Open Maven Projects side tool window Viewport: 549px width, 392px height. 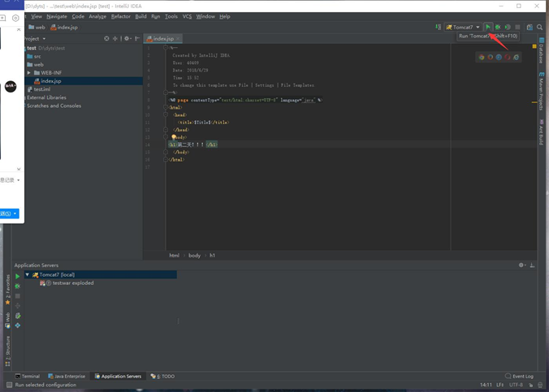[x=542, y=91]
